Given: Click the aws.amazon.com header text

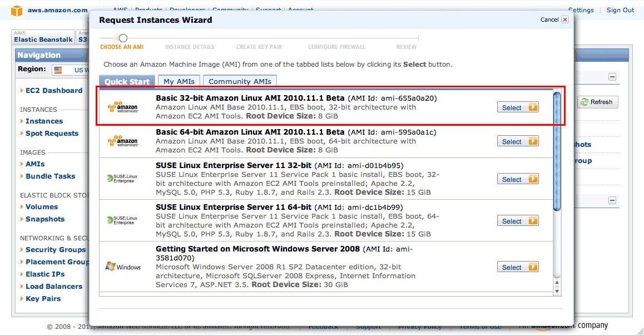Looking at the screenshot, I should tap(57, 10).
